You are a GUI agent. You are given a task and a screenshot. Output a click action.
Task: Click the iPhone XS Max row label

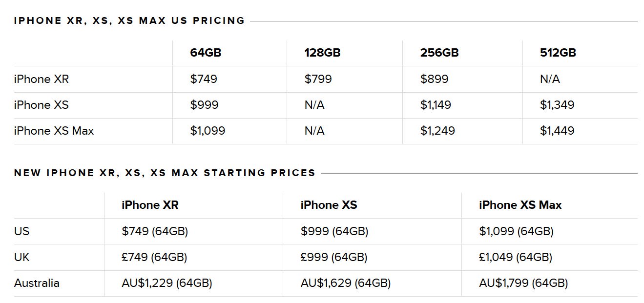54,131
